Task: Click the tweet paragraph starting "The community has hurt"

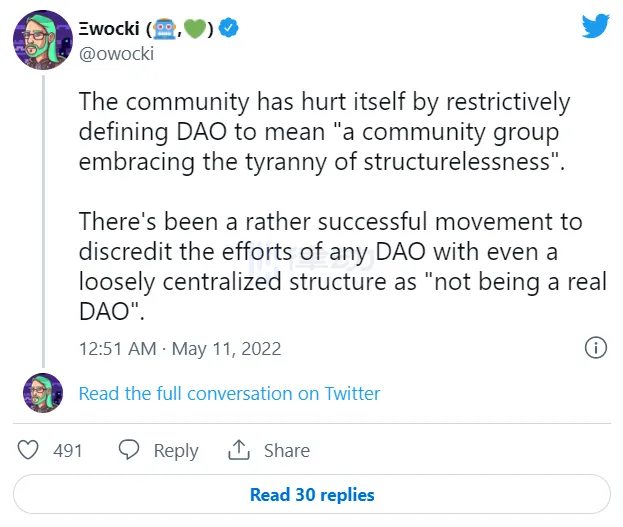Action: click(x=324, y=132)
